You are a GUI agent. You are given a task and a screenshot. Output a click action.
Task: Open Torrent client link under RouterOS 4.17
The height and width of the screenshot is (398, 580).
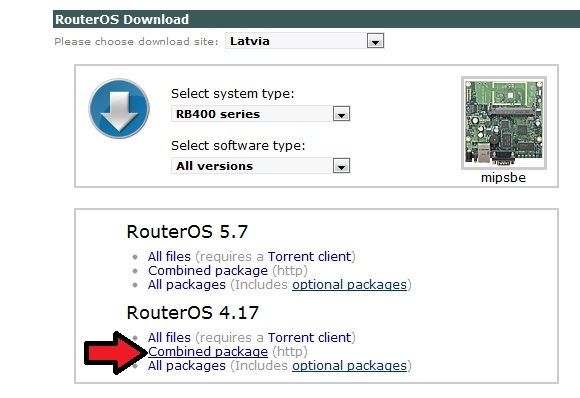[x=310, y=337]
